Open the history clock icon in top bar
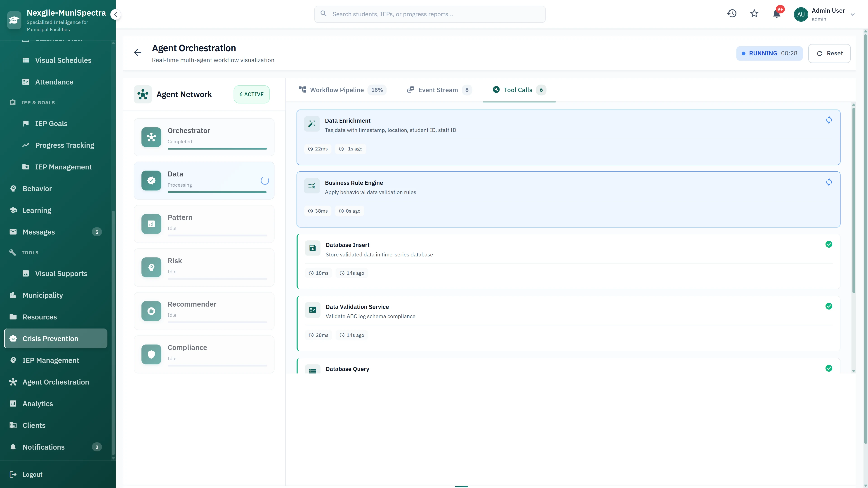Image resolution: width=868 pixels, height=488 pixels. coord(732,14)
